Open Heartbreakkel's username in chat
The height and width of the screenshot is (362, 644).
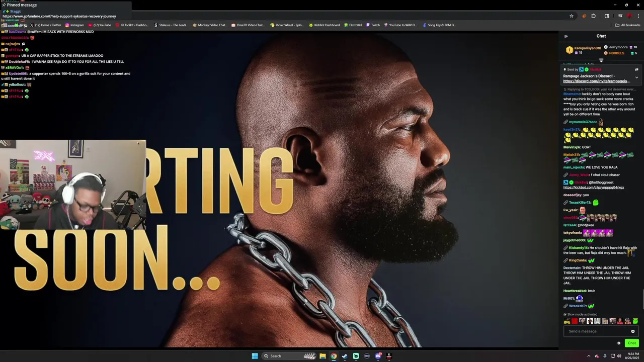point(575,291)
